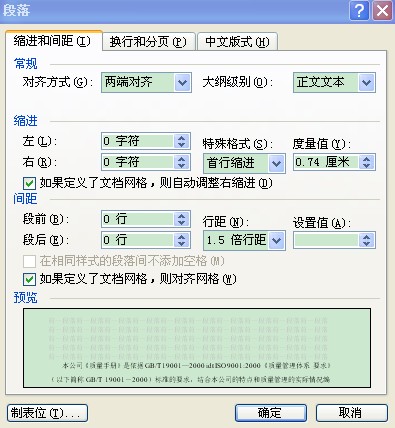Click the 制表位 button
Screen dimensions: 395x428
[47, 413]
